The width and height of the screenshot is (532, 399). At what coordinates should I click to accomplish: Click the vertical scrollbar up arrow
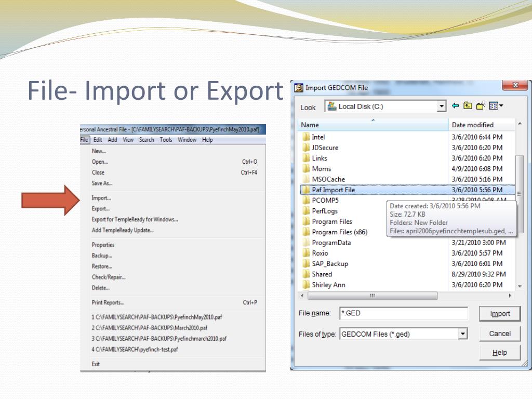pos(520,124)
